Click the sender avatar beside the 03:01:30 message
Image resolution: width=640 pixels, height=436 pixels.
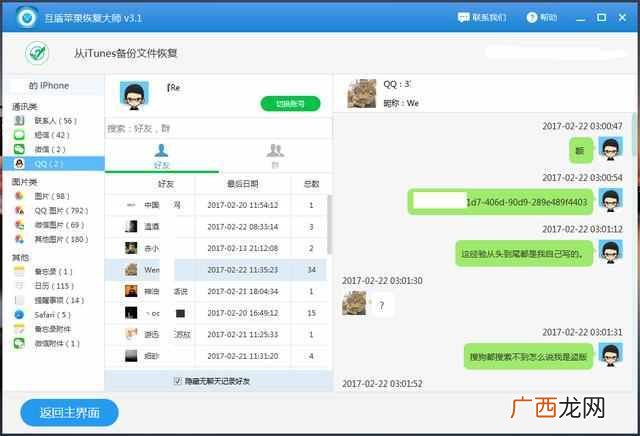click(354, 304)
